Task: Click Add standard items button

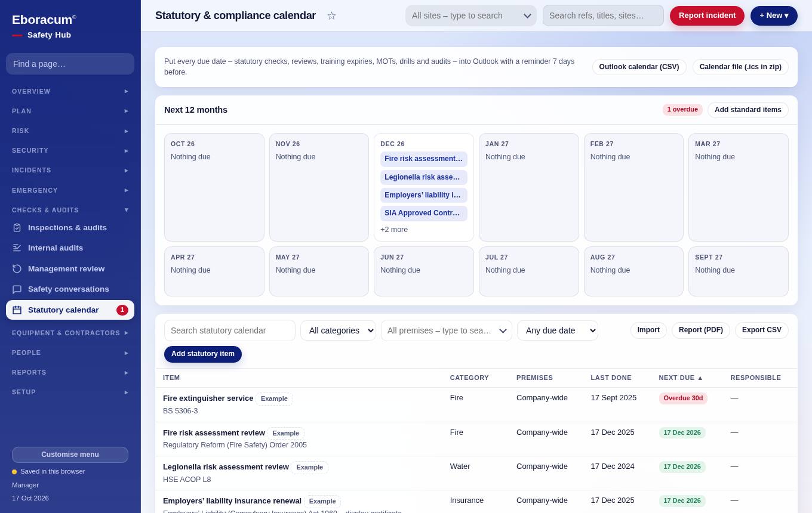Action: coord(748,110)
